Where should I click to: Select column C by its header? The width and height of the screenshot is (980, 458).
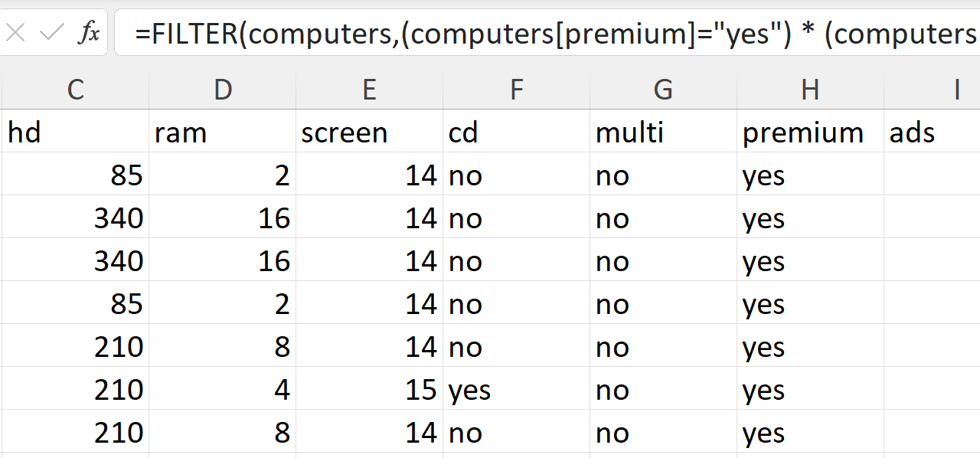pos(75,90)
